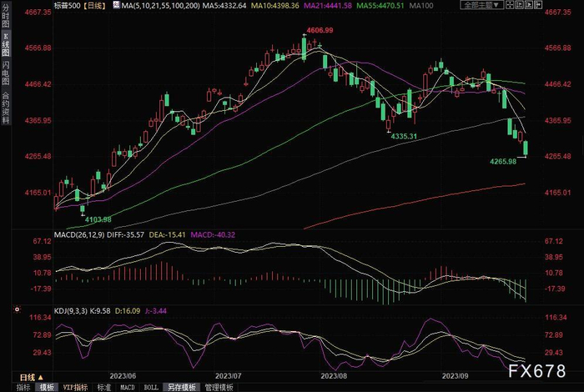Screen dimensions: 584x392
Task: Open the 全部主题 theme dropdown
Action: pyautogui.click(x=482, y=5)
